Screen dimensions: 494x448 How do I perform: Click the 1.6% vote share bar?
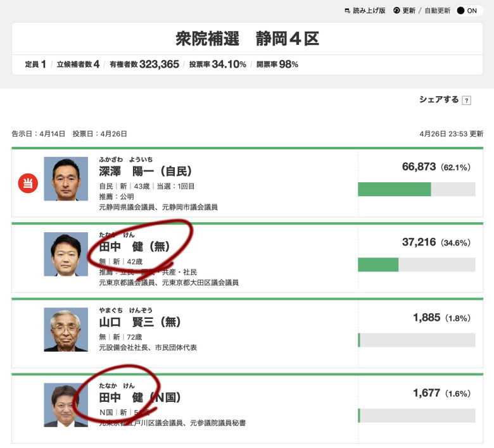pos(417,416)
